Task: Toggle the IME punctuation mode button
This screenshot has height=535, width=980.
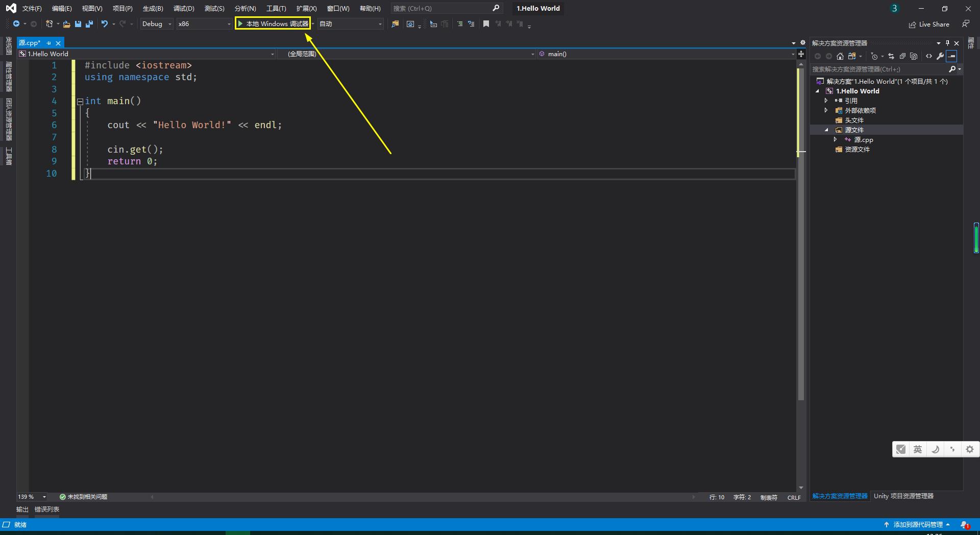Action: click(x=952, y=449)
